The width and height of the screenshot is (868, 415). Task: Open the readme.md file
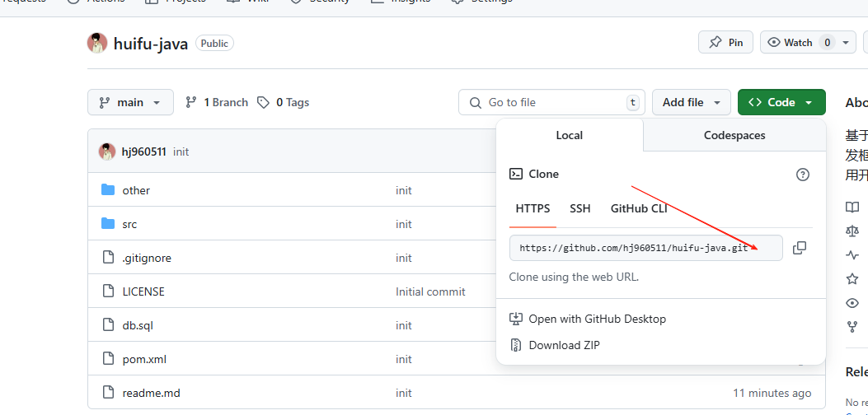tap(151, 393)
